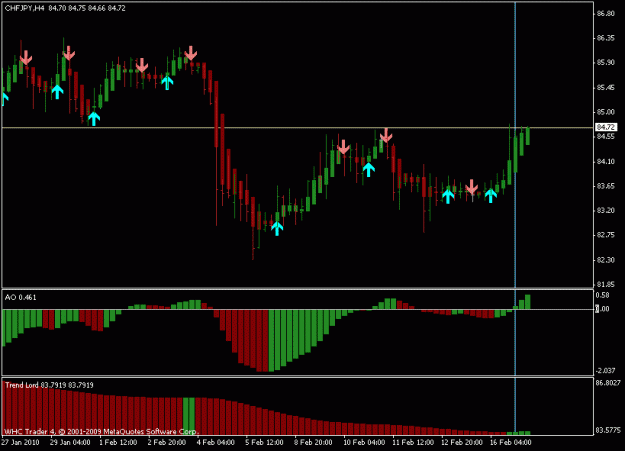Click the cyan buy arrow at the 5 Feb bottom
Image resolution: width=625 pixels, height=451 pixels.
(x=277, y=228)
